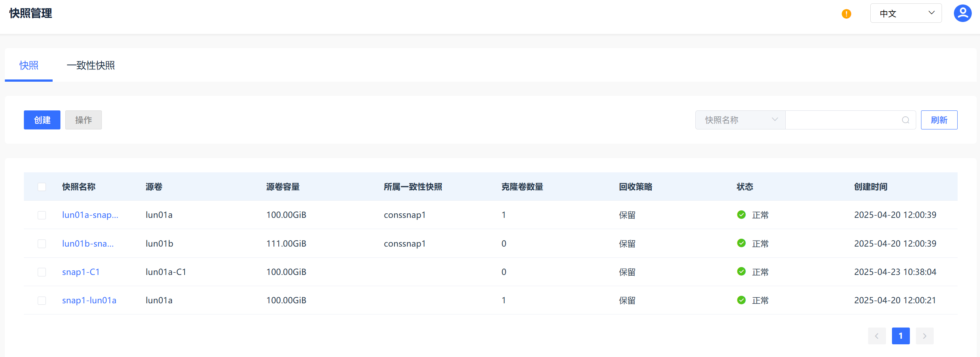Screen dimensions: 980x357
Task: Click the 2025-04-20 12:00:21 timestamp
Action: [x=895, y=300]
